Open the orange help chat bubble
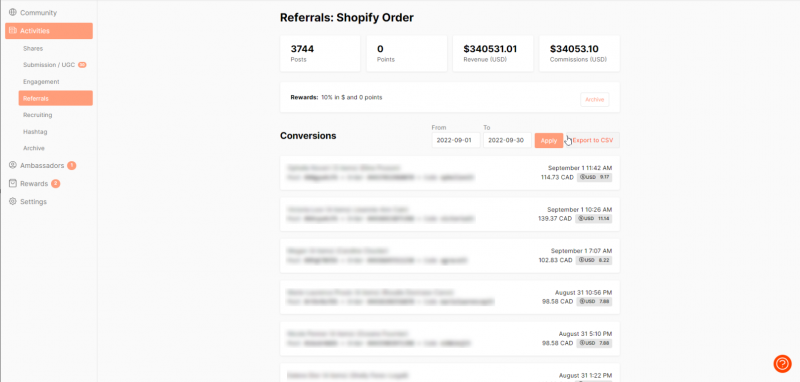Screen dimensions: 800x382 [x=782, y=364]
